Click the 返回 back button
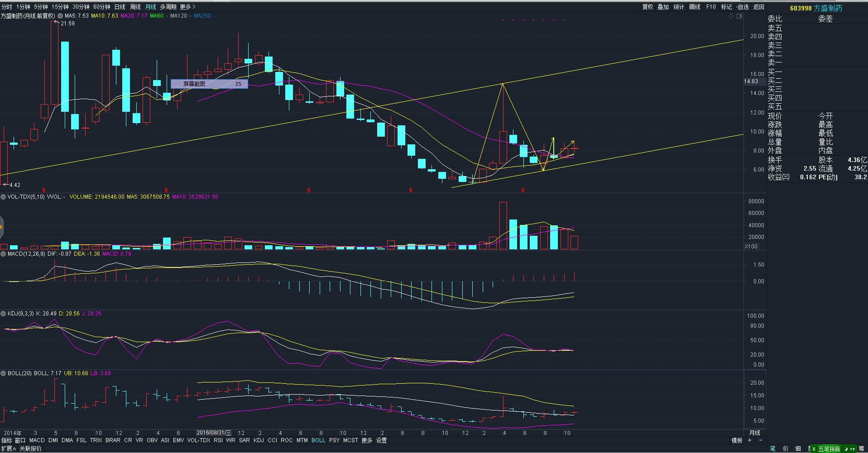The height and width of the screenshot is (453, 868). (x=758, y=7)
